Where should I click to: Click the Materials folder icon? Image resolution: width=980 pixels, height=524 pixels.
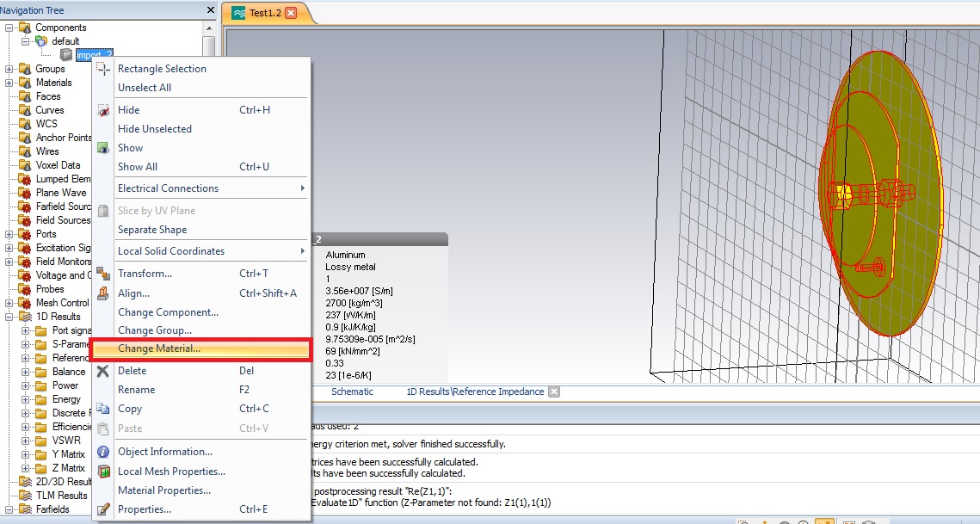pos(25,83)
